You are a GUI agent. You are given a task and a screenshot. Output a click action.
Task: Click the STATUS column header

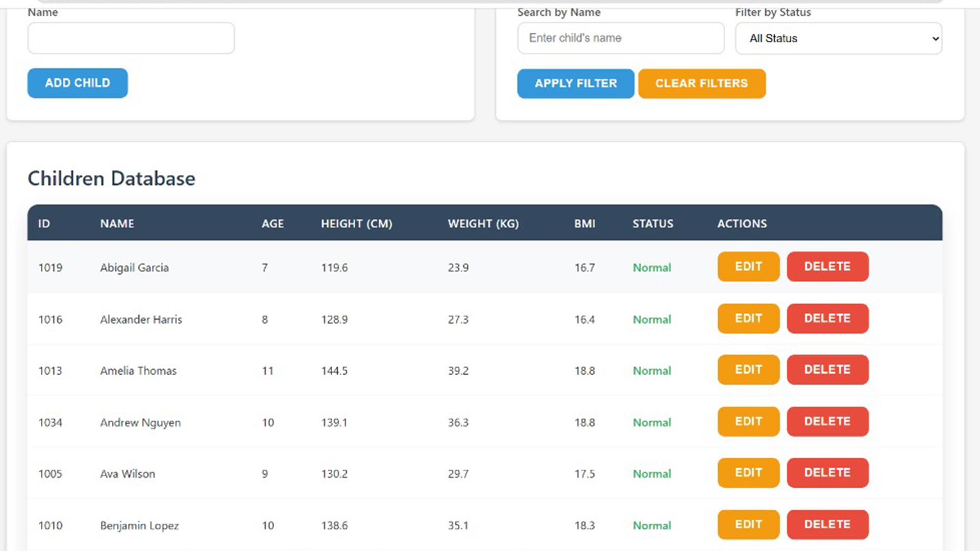click(653, 223)
